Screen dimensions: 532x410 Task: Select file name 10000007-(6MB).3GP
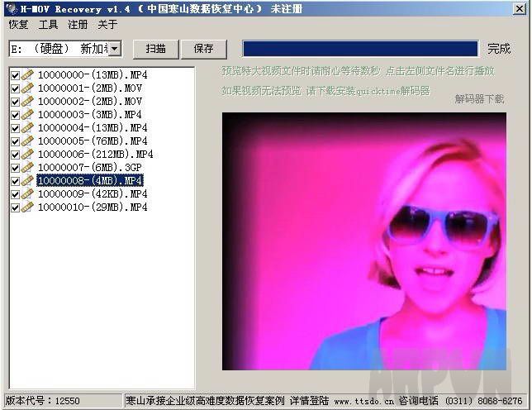pos(89,167)
